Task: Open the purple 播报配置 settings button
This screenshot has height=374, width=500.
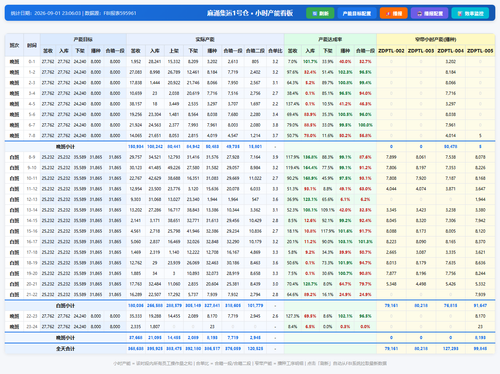Action: pos(430,13)
